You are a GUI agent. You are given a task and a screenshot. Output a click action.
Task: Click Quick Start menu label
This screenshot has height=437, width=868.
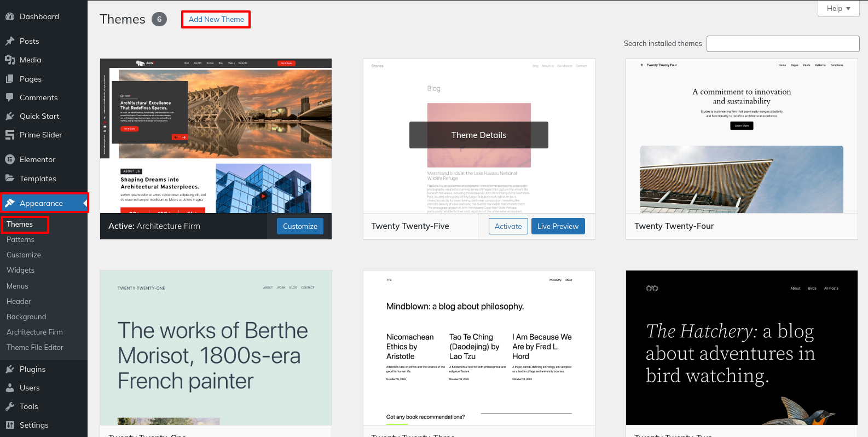(x=39, y=116)
